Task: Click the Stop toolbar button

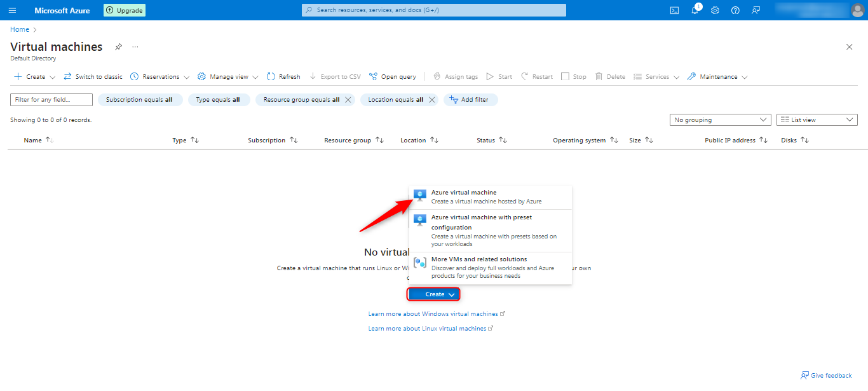Action: click(x=574, y=76)
